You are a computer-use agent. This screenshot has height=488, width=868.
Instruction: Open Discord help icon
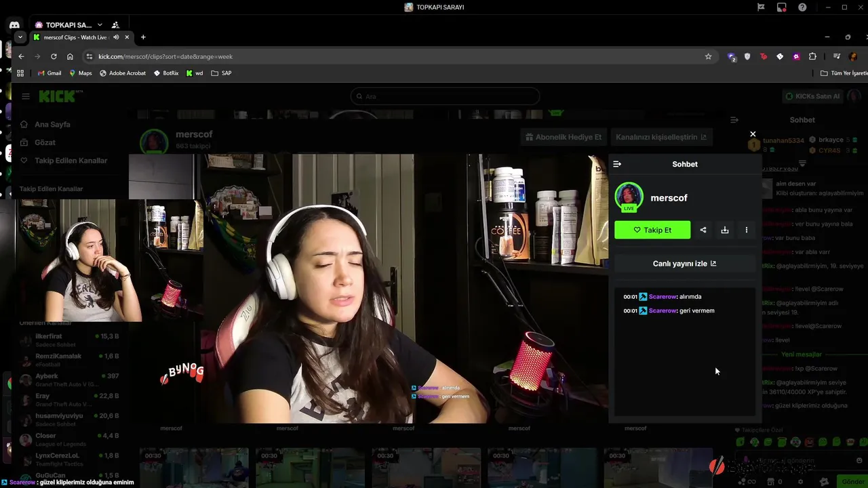click(x=803, y=7)
